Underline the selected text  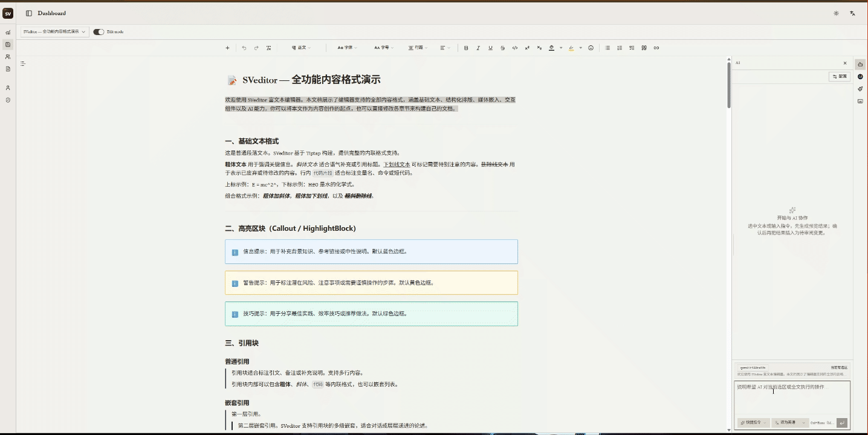[x=490, y=48]
